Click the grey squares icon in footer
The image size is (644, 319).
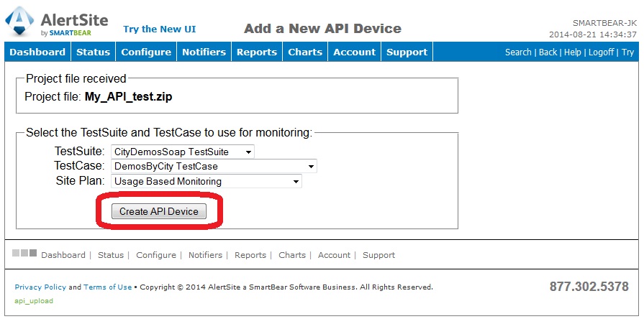click(x=24, y=253)
